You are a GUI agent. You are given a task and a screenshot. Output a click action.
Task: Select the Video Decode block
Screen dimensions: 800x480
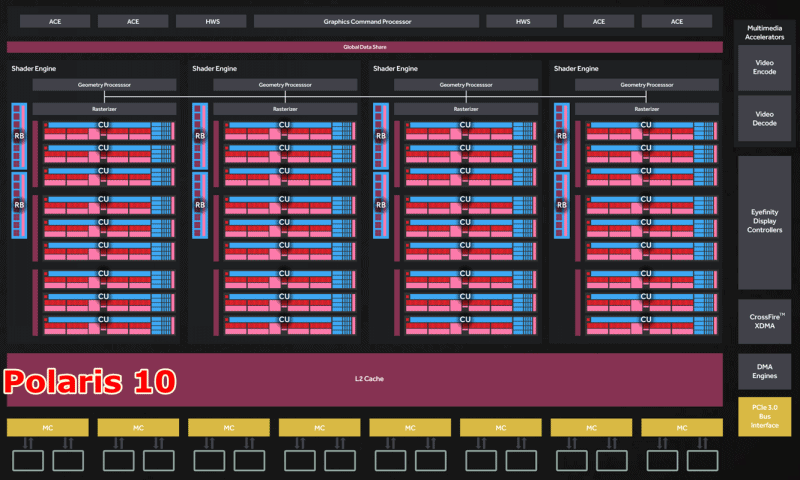tap(764, 118)
